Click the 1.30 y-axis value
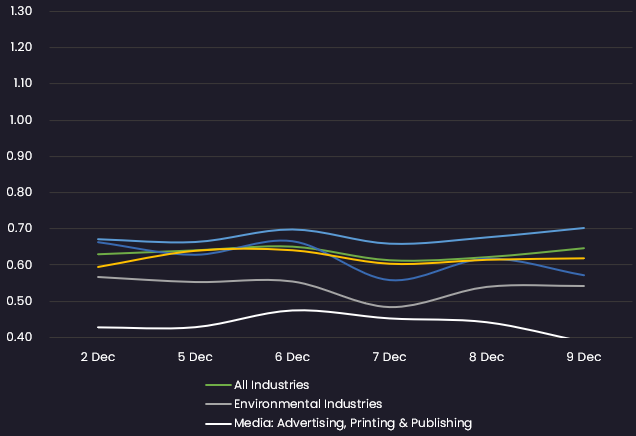636x436 pixels. pos(20,11)
